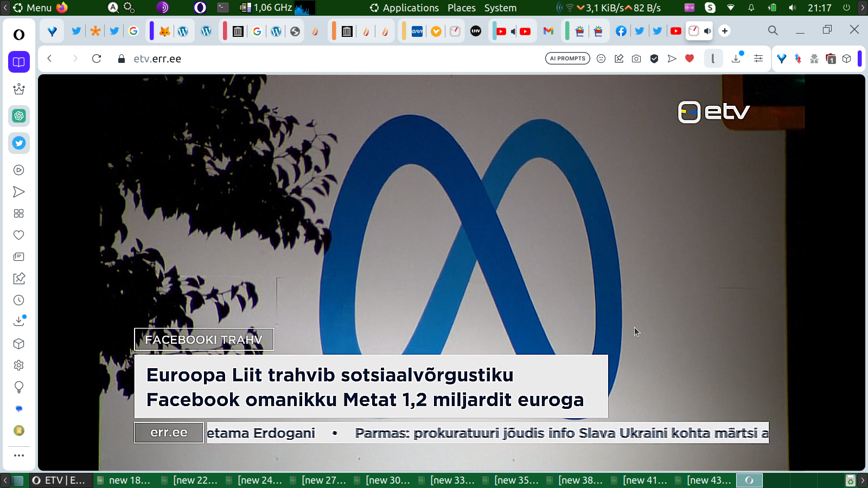Open the Extensions cube icon in sidebar

(x=19, y=344)
